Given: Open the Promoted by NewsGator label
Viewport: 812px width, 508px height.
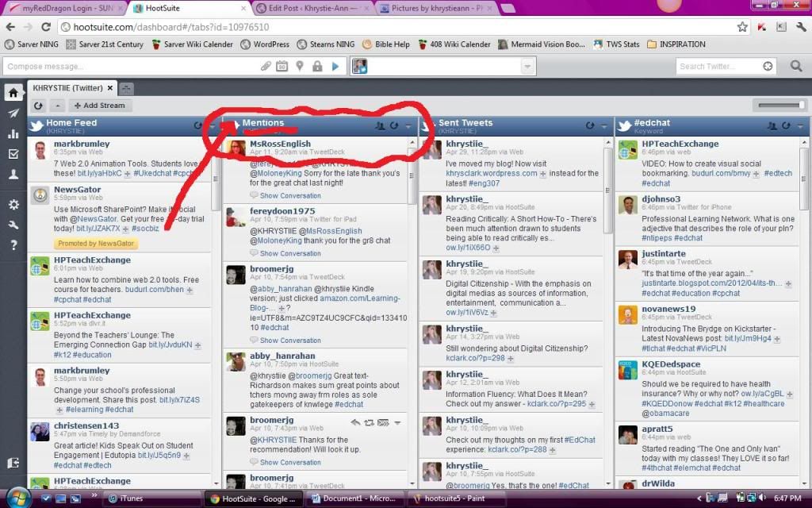Looking at the screenshot, I should (x=96, y=244).
